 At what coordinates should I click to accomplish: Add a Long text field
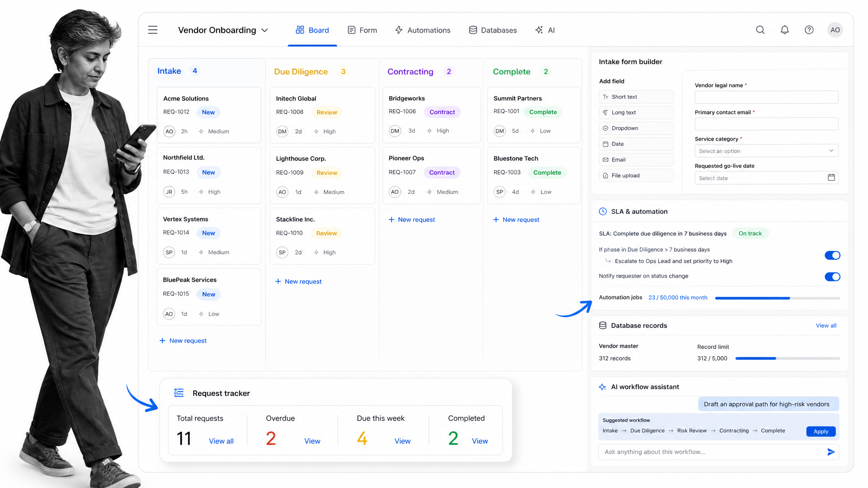point(636,112)
